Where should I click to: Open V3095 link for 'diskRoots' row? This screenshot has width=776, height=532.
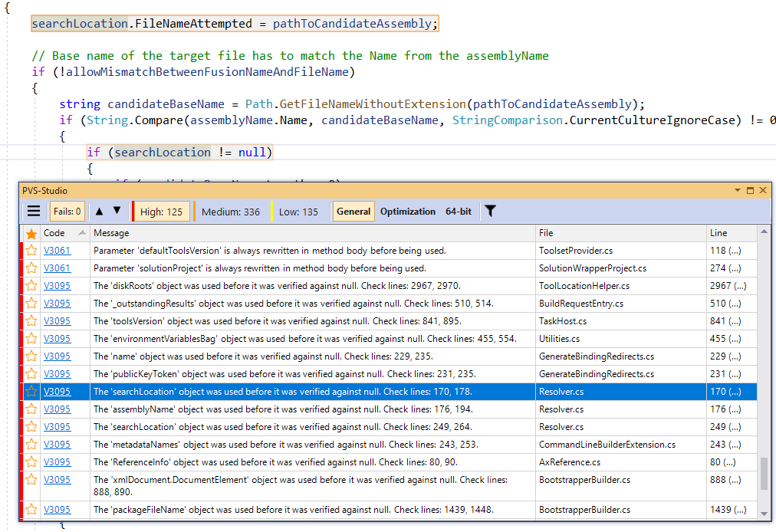click(x=57, y=286)
